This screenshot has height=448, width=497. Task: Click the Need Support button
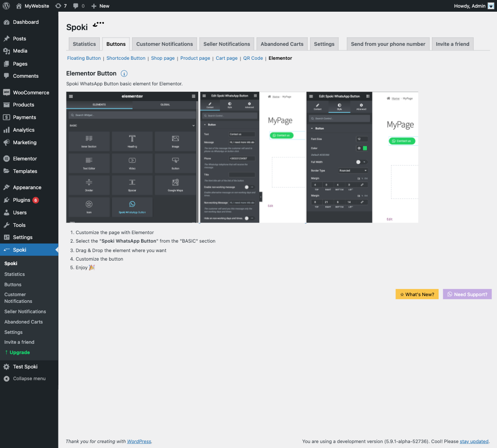click(467, 294)
